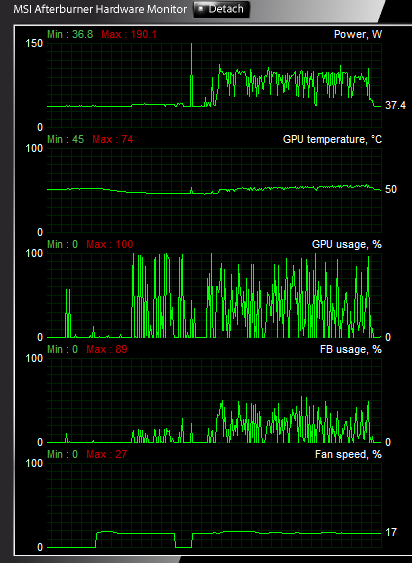Screen dimensions: 412x563
Task: Click the Max : 100 GPU usage readout
Action: click(x=110, y=245)
